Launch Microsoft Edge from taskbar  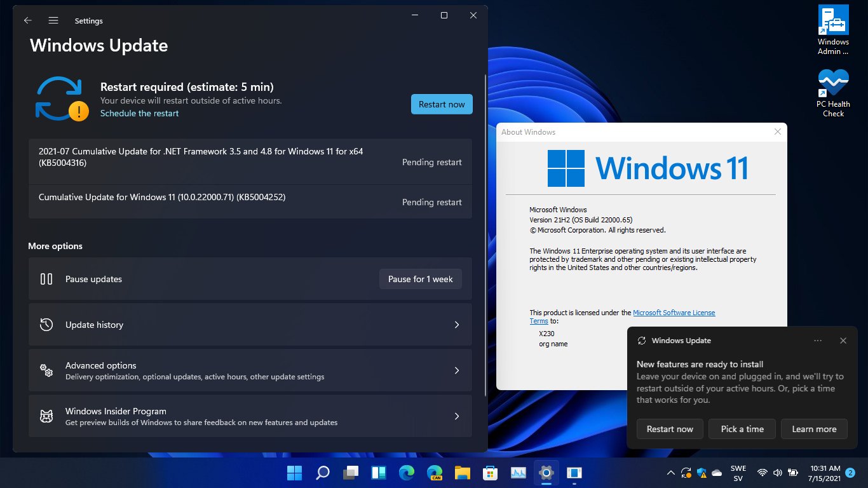[x=407, y=473]
